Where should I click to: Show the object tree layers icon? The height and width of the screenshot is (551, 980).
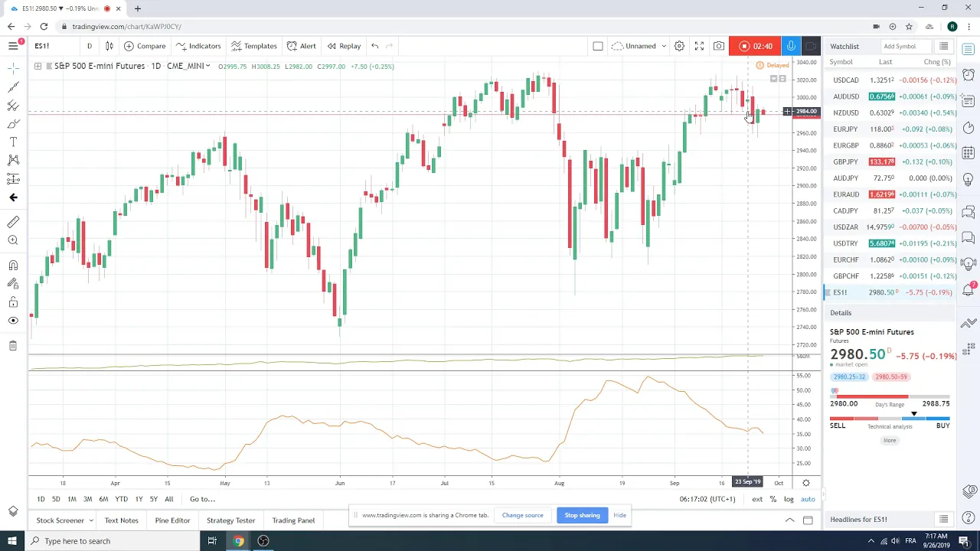coord(13,511)
